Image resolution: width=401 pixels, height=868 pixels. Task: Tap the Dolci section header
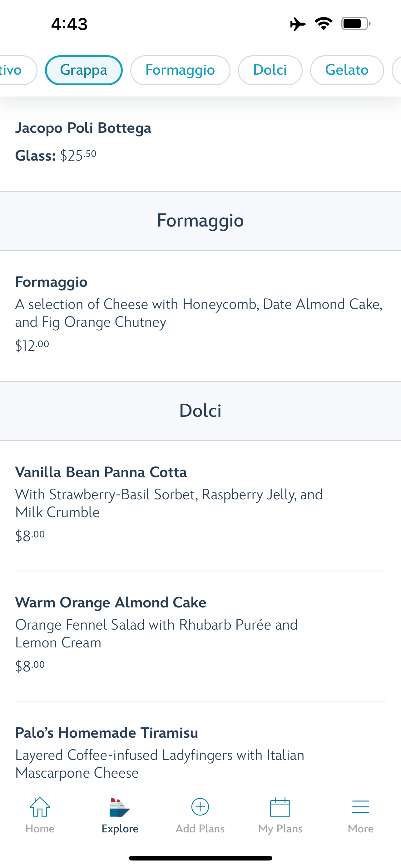click(x=200, y=411)
